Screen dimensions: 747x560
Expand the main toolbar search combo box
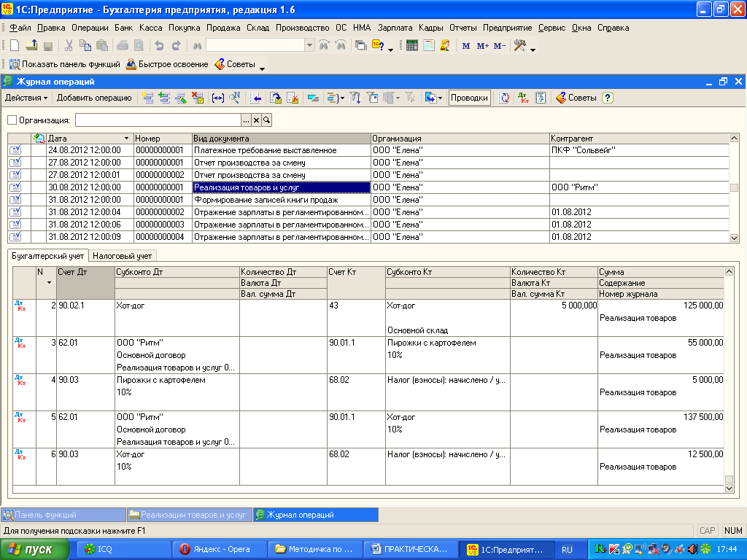pyautogui.click(x=309, y=46)
